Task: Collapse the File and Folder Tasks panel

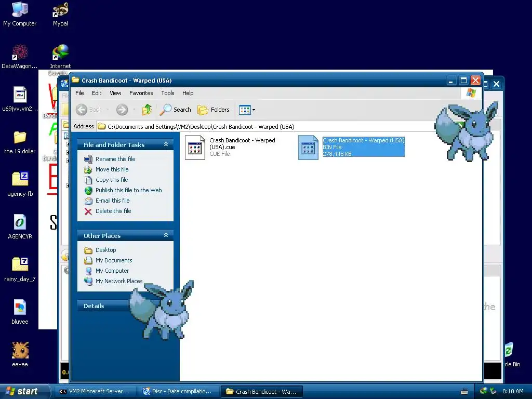Action: (x=166, y=144)
